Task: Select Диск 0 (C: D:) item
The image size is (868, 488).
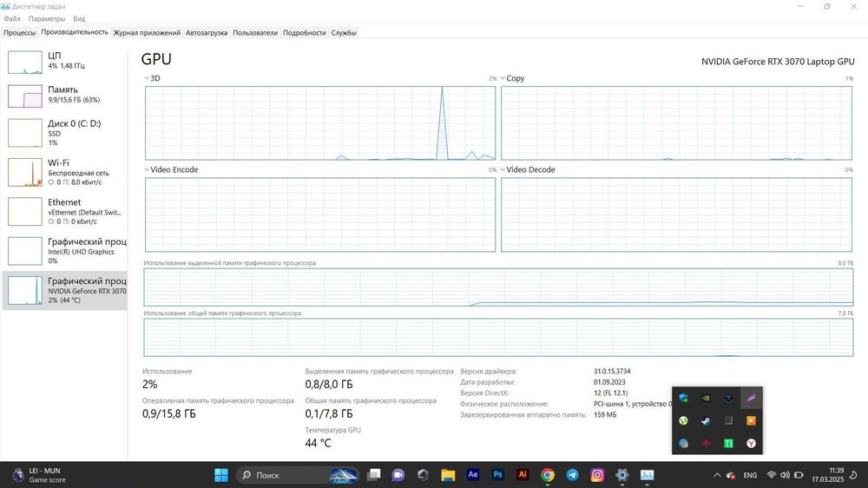Action: coord(65,132)
